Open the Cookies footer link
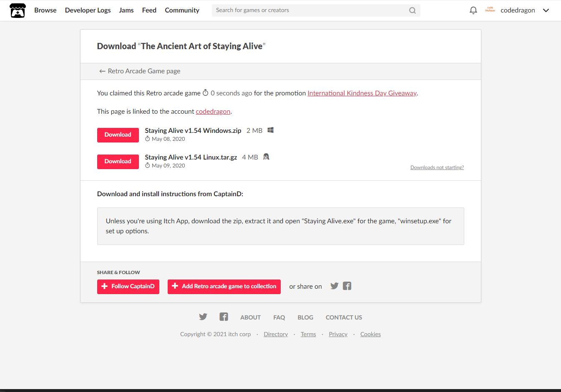This screenshot has width=561, height=392. [x=370, y=334]
